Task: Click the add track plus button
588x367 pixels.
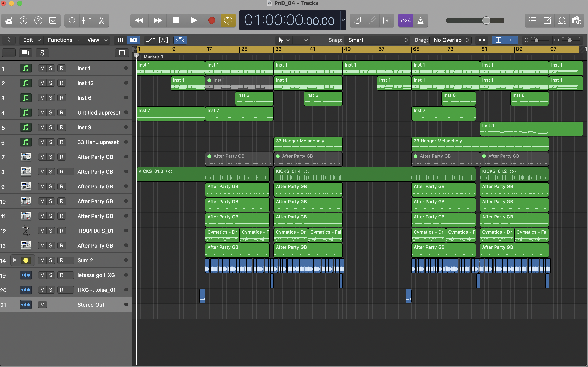Action: 9,53
